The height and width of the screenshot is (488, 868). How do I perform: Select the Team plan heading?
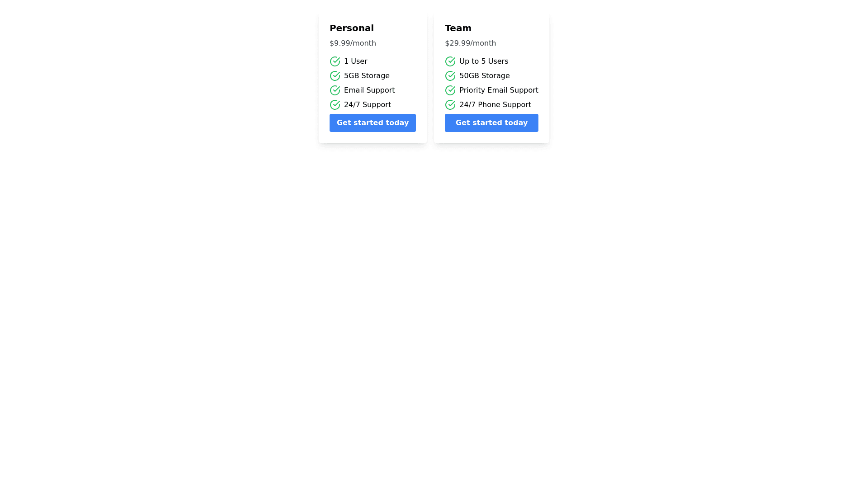click(458, 28)
